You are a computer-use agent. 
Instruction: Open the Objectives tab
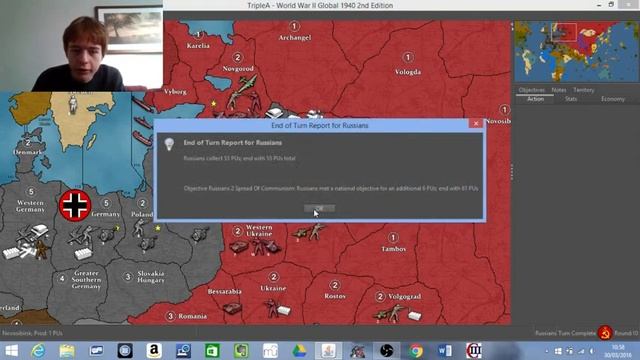tap(531, 90)
